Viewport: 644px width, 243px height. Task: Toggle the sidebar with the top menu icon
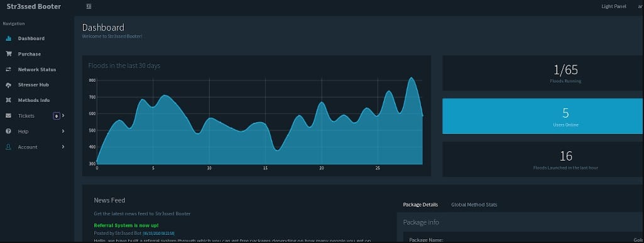[89, 6]
